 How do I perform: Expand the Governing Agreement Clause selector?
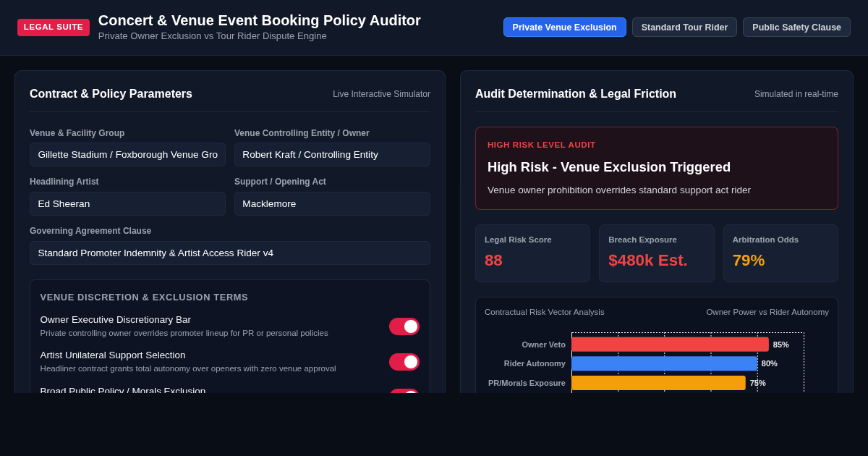tap(230, 253)
